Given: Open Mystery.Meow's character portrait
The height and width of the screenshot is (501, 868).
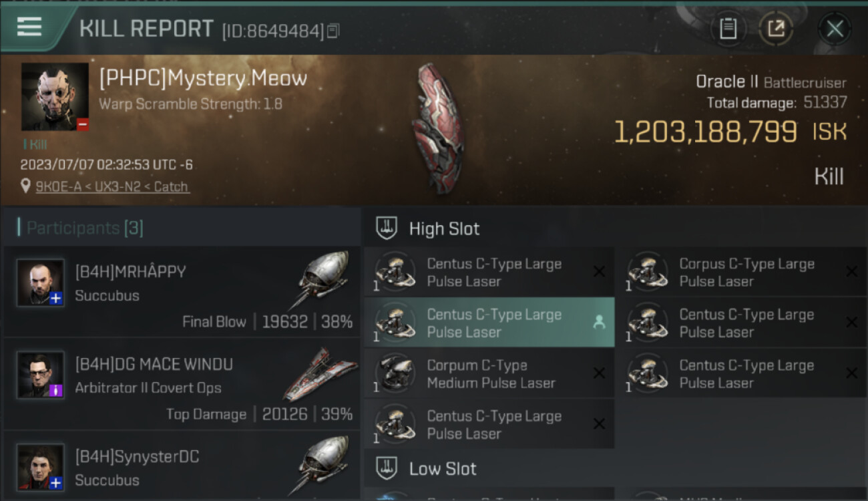Looking at the screenshot, I should tap(55, 96).
